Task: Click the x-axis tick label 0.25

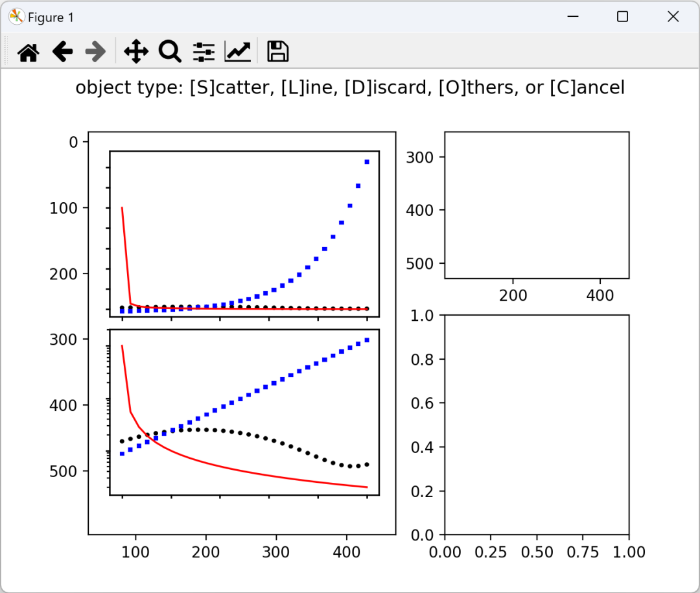Action: 491,552
